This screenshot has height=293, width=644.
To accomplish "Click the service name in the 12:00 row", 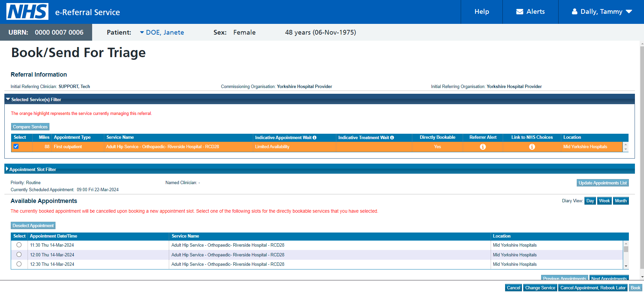I will (x=228, y=255).
